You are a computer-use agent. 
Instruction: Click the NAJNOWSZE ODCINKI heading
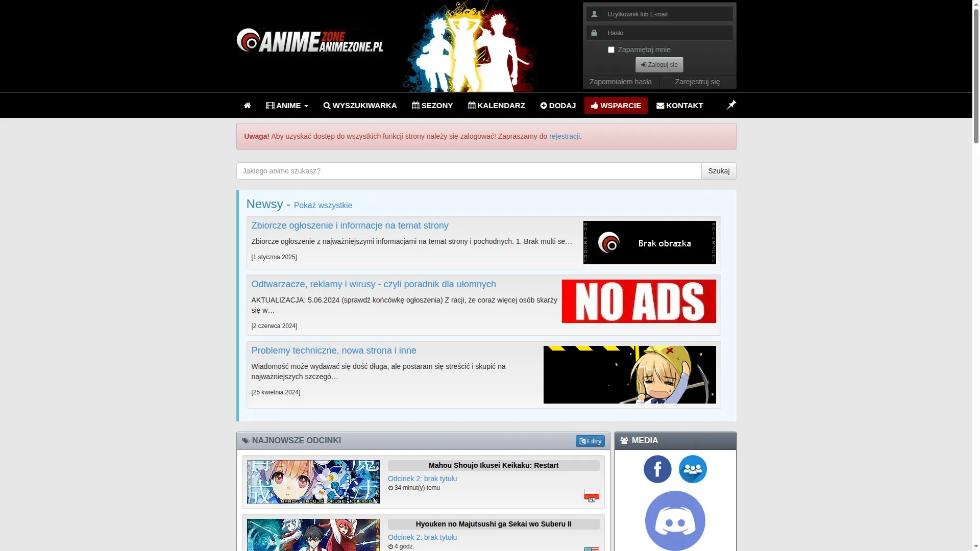(296, 441)
